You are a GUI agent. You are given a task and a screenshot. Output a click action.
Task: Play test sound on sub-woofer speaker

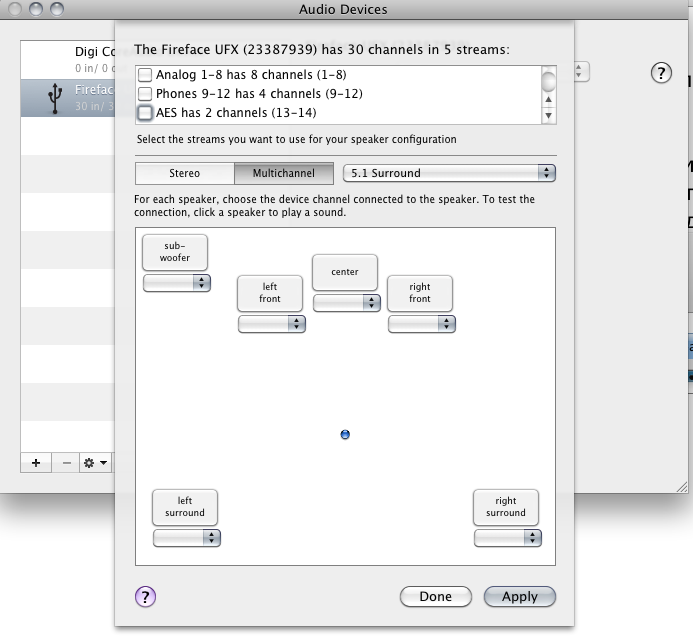coord(175,252)
